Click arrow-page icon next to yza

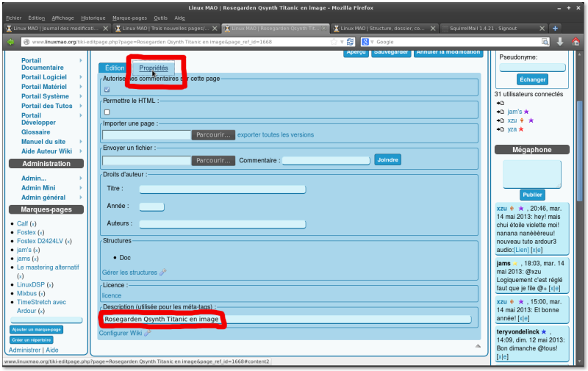[501, 129]
